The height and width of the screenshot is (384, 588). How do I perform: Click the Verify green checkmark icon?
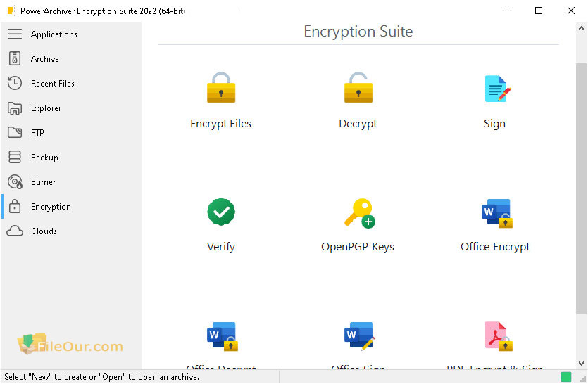[220, 212]
